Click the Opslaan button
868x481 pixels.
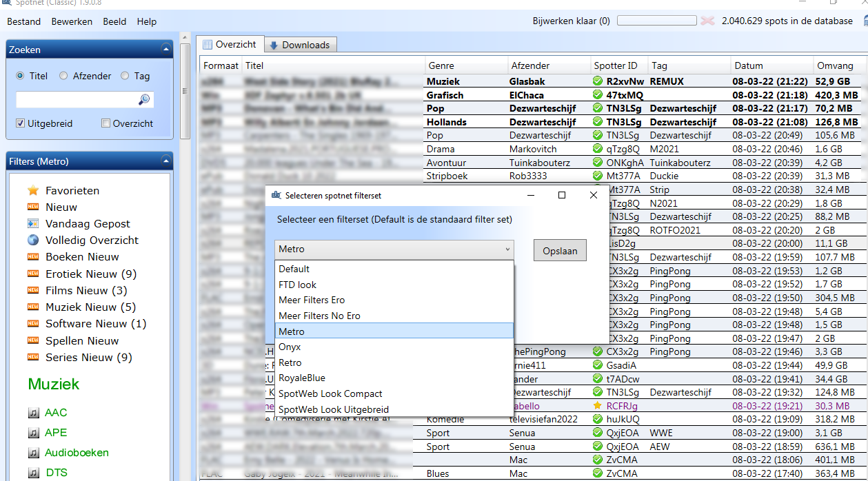coord(560,250)
